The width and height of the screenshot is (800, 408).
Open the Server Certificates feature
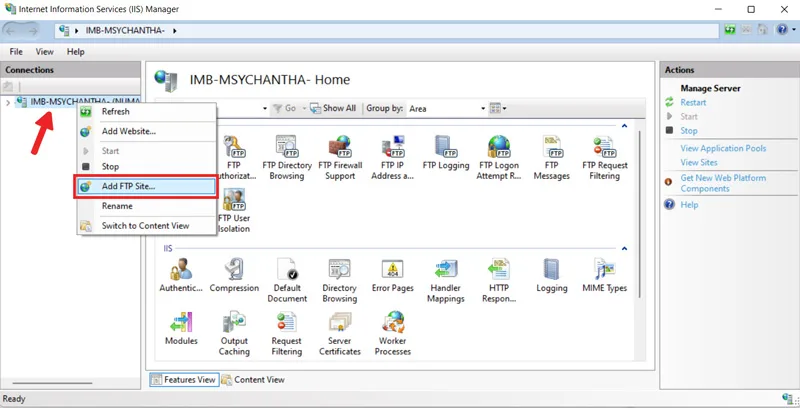click(340, 334)
